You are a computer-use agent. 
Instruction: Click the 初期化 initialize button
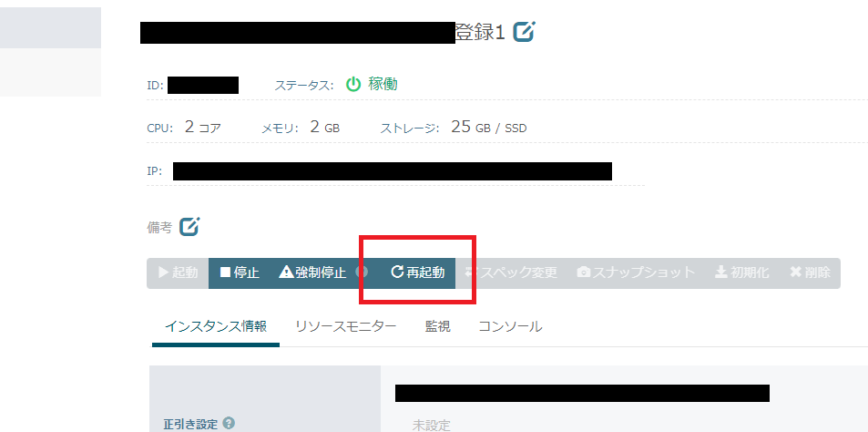pyautogui.click(x=741, y=273)
